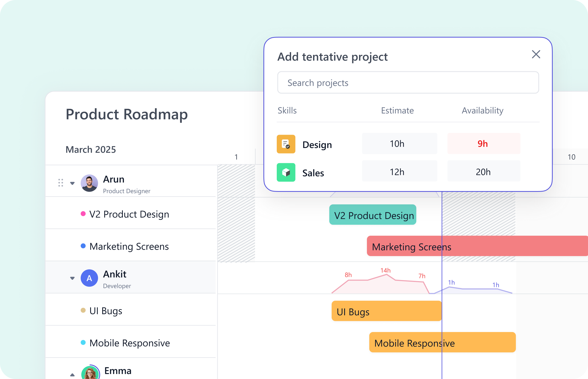Viewport: 588px width, 379px height.
Task: Click the orange Design skill icon
Action: pos(286,144)
